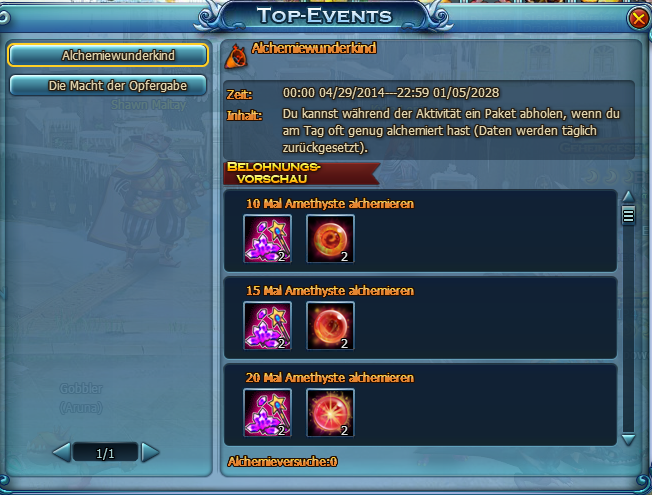Click the 20 Mal Amethyste alchemieren heading
Image resolution: width=652 pixels, height=495 pixels.
click(330, 377)
